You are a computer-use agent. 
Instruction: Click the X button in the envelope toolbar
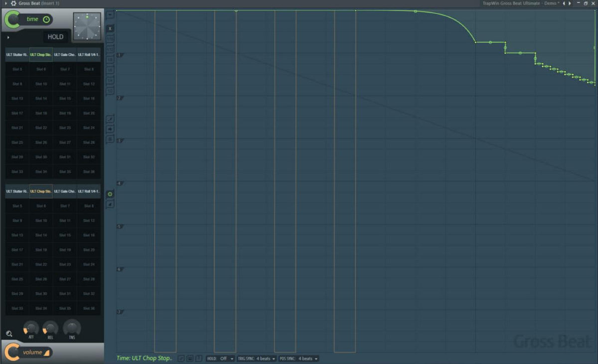[110, 28]
